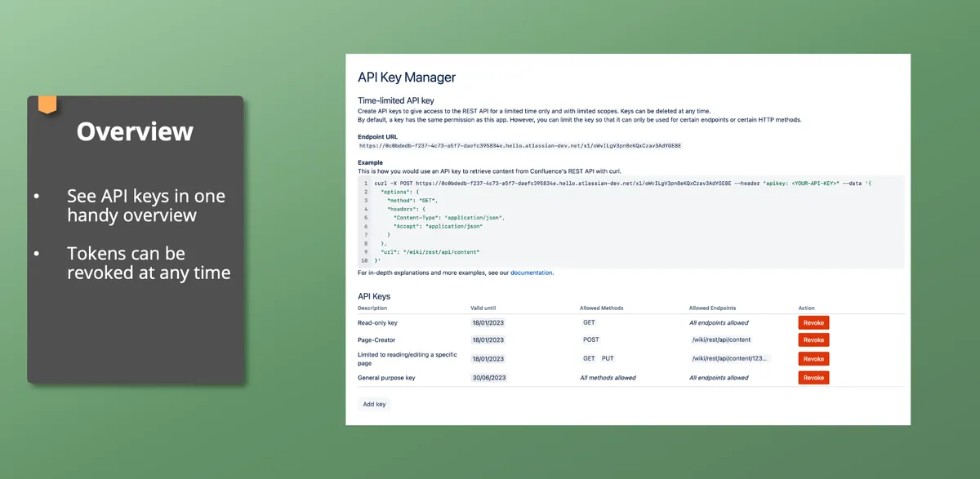Click the Endpoint URL label

[376, 136]
